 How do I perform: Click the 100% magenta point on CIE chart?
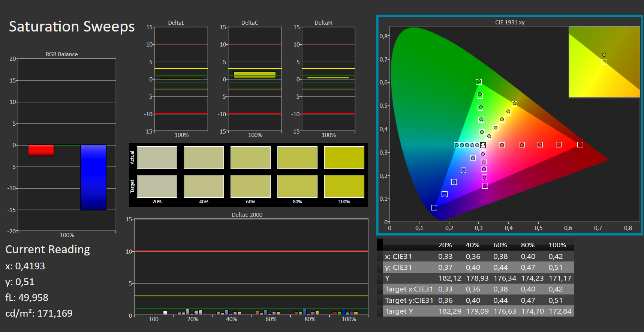(x=485, y=186)
